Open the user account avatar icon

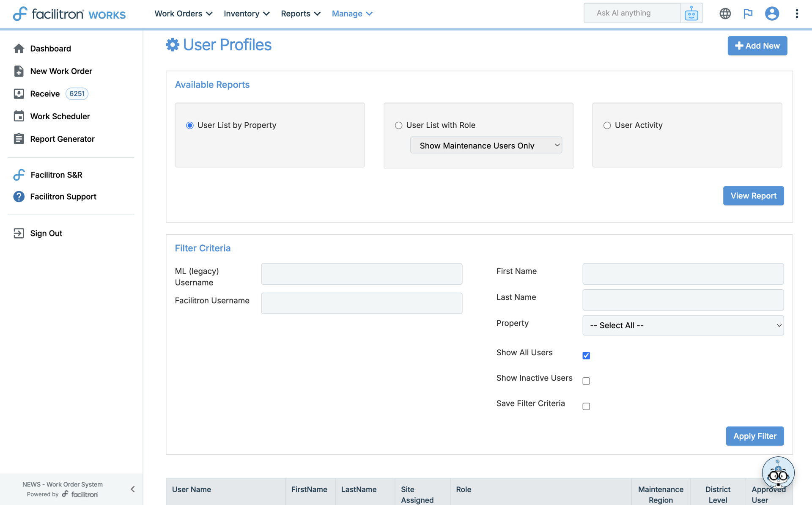click(771, 14)
